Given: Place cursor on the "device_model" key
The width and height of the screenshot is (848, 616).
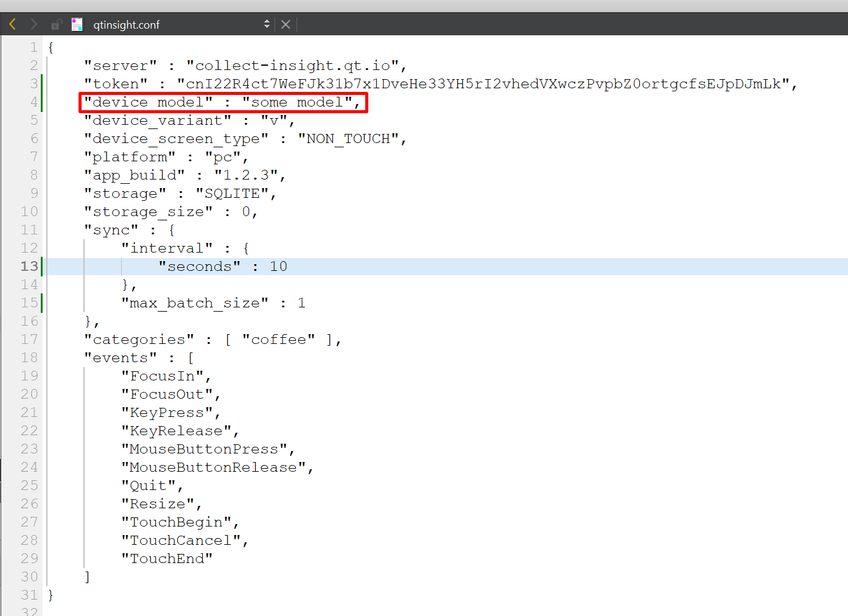Looking at the screenshot, I should 148,102.
